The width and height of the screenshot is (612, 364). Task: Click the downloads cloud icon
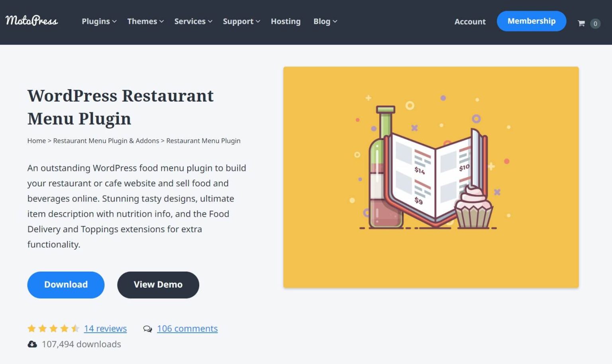tap(32, 344)
